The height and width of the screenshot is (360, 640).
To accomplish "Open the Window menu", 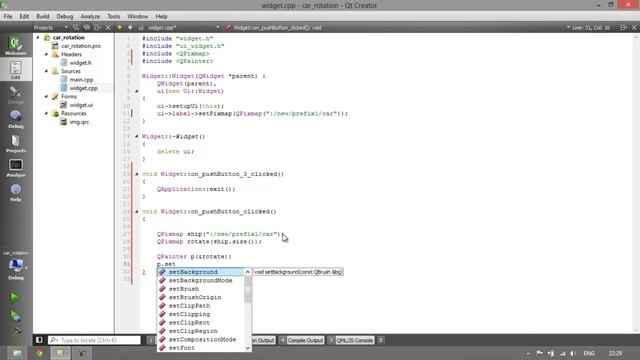I will click(x=138, y=16).
